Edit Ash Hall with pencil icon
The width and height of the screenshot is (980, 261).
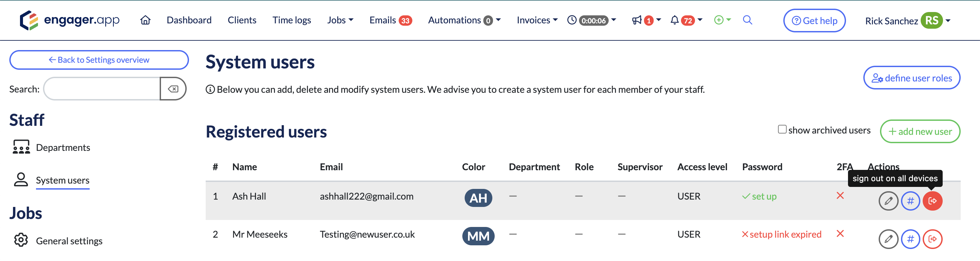[x=888, y=201]
